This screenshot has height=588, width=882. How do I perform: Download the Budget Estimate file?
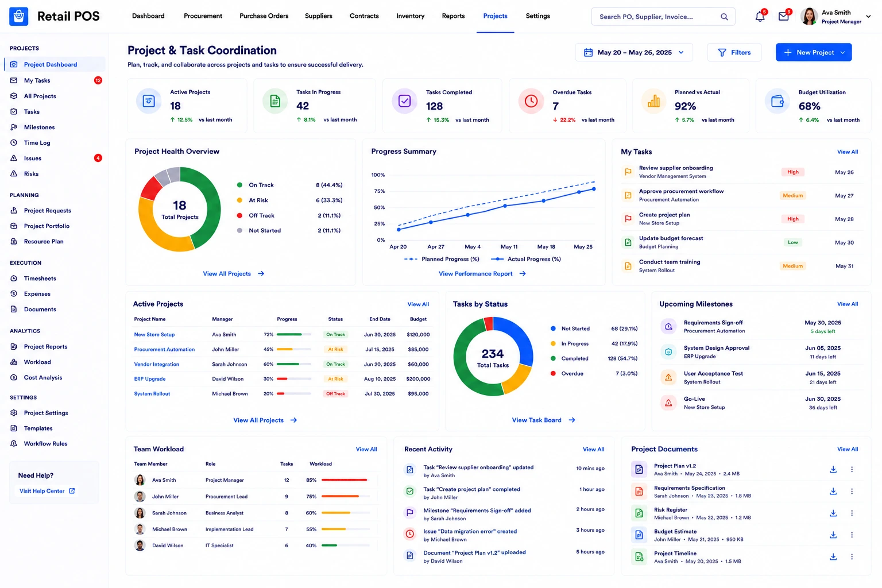coord(833,535)
